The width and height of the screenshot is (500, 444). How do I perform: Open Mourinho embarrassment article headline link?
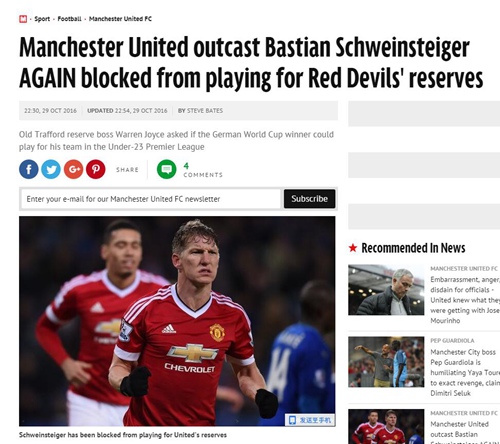click(465, 300)
